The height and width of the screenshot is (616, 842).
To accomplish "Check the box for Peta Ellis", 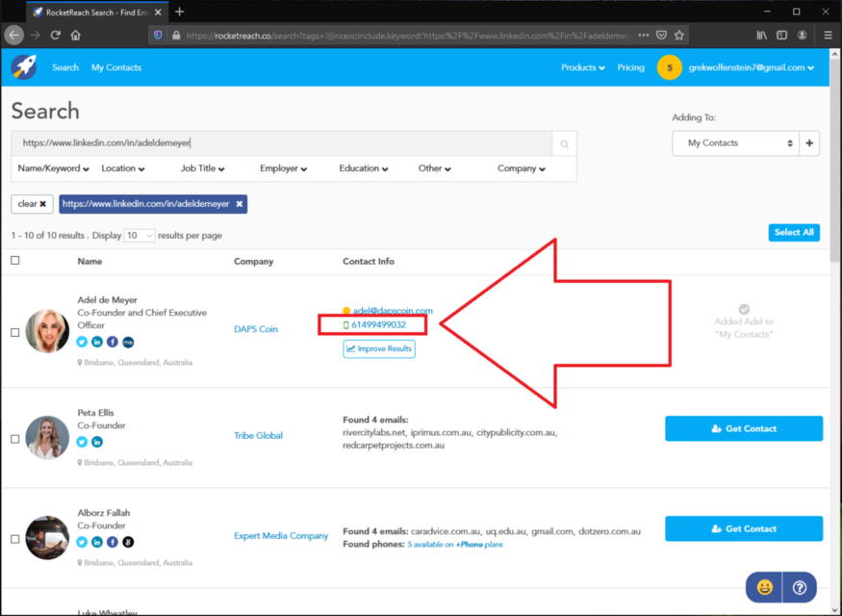I will pos(15,439).
